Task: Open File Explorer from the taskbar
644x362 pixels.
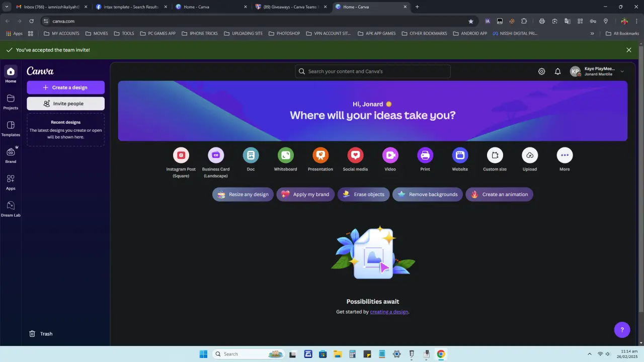Action: [x=338, y=354]
